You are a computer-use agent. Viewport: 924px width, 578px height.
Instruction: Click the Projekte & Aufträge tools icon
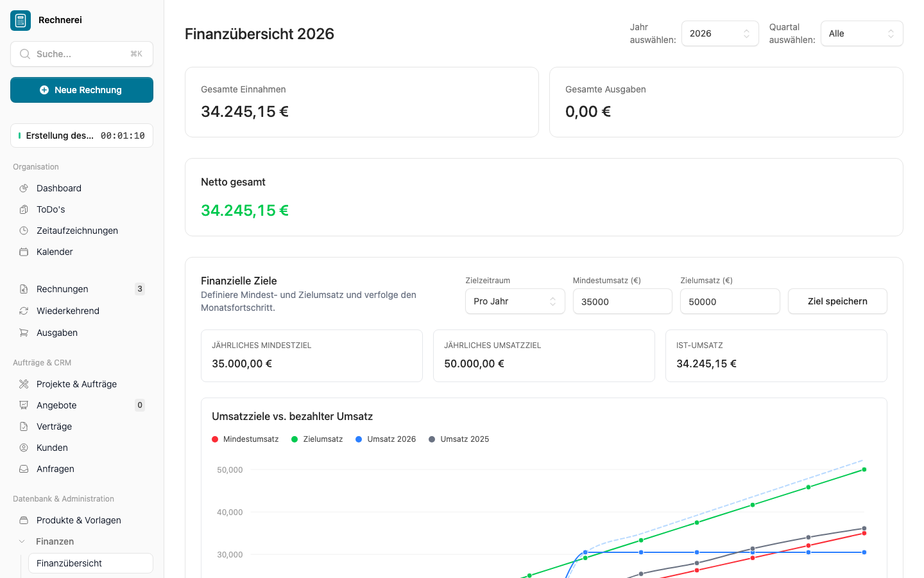pyautogui.click(x=24, y=384)
